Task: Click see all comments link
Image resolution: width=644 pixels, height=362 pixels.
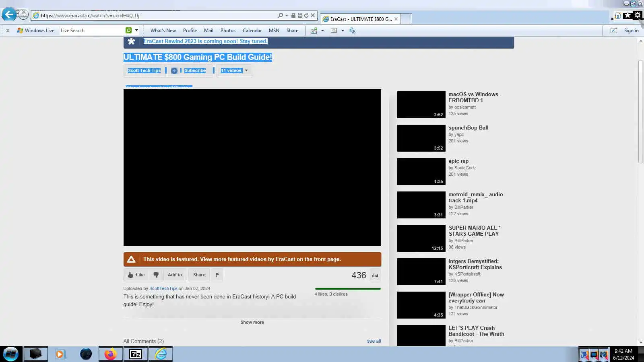Action: coord(374,341)
